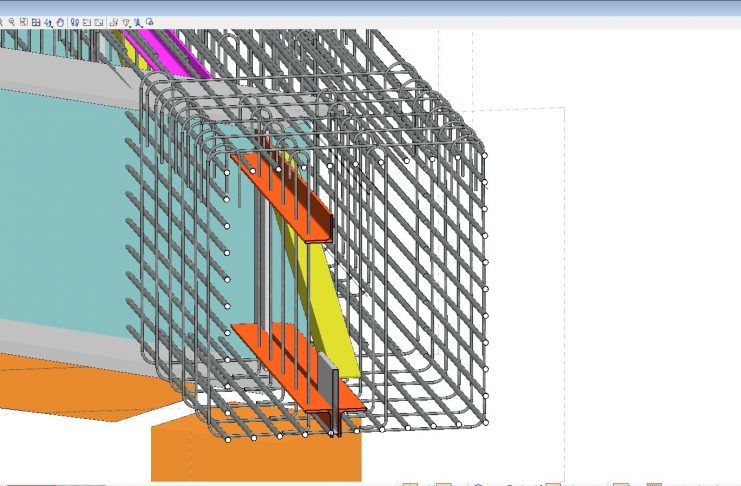The width and height of the screenshot is (741, 486).
Task: Open the dropdown arrow beside the orbit tool
Action: (53, 26)
